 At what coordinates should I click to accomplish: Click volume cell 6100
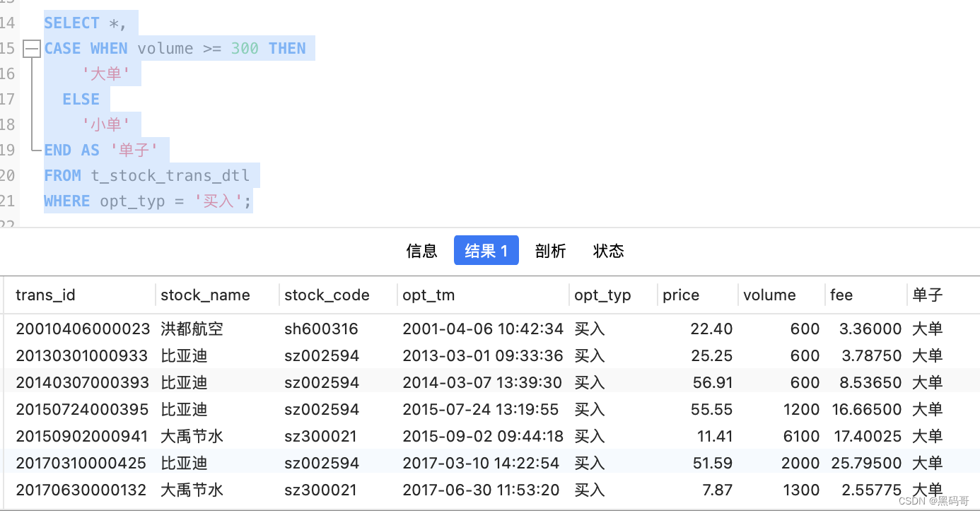coord(801,436)
